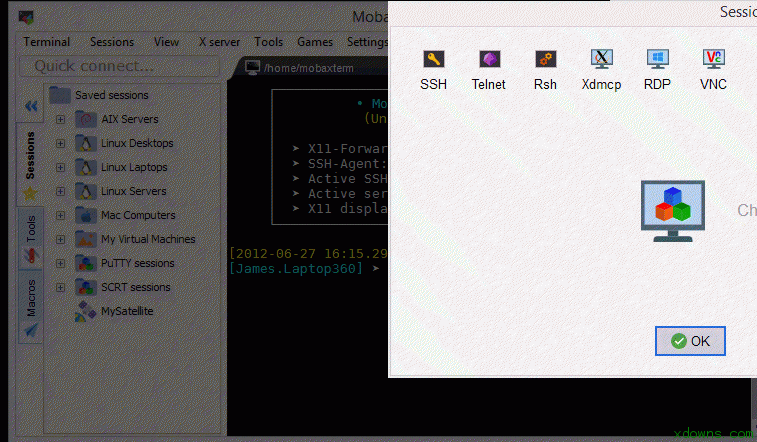This screenshot has height=442, width=757.
Task: Open the View menu
Action: point(166,42)
